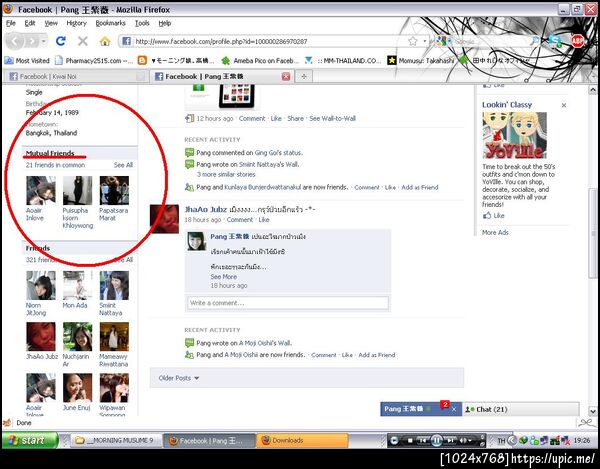Bookmark this page with the star icon
600x469 pixels.
point(412,41)
